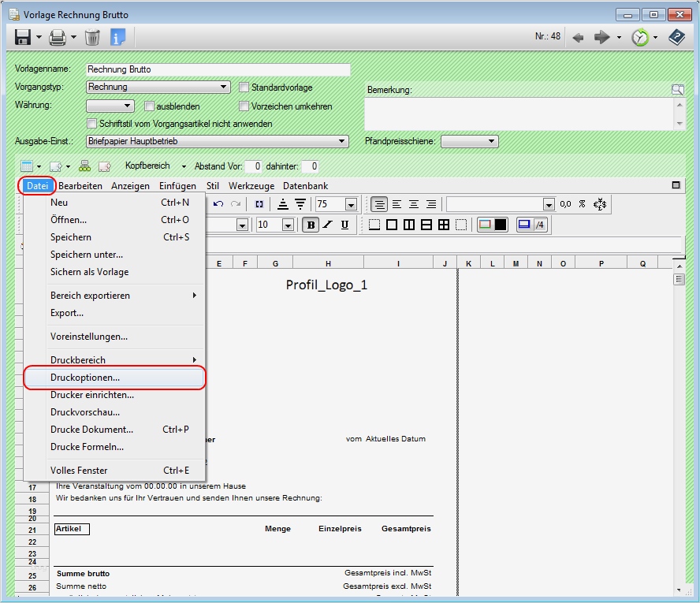Click the bold B formatting button
The image size is (700, 603).
[311, 225]
